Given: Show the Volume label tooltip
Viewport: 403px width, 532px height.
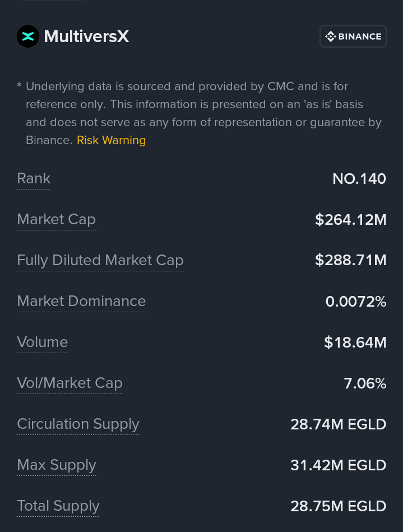Looking at the screenshot, I should point(42,343).
